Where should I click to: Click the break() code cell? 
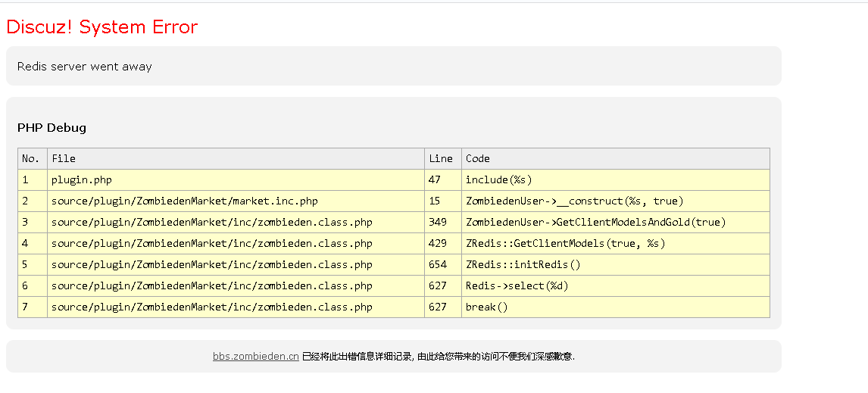pyautogui.click(x=486, y=307)
